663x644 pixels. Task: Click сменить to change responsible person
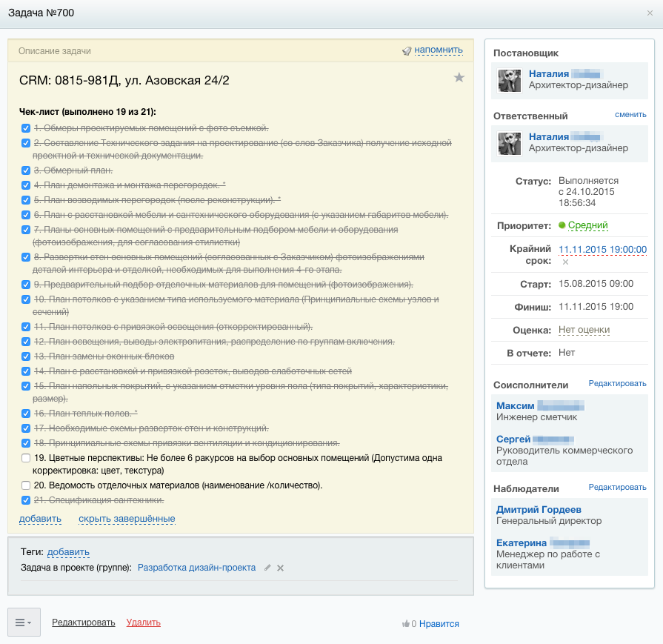(630, 115)
